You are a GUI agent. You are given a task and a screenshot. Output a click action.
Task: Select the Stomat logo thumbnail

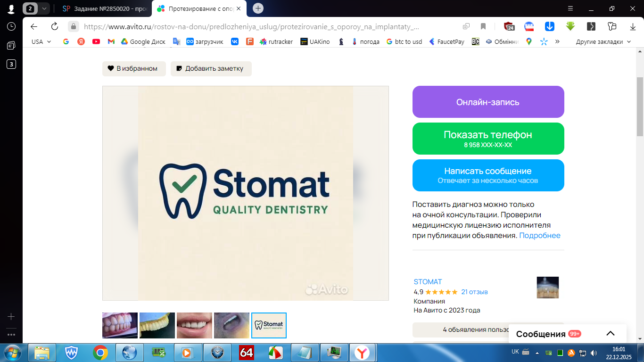(269, 325)
